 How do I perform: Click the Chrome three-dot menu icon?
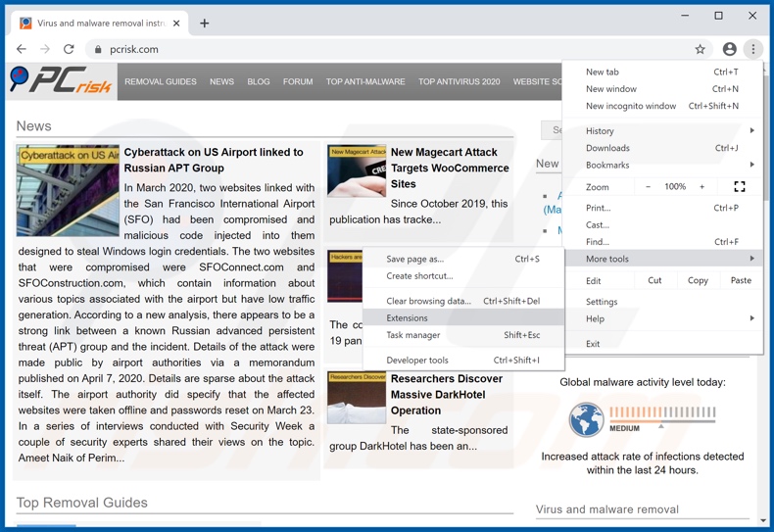[753, 49]
